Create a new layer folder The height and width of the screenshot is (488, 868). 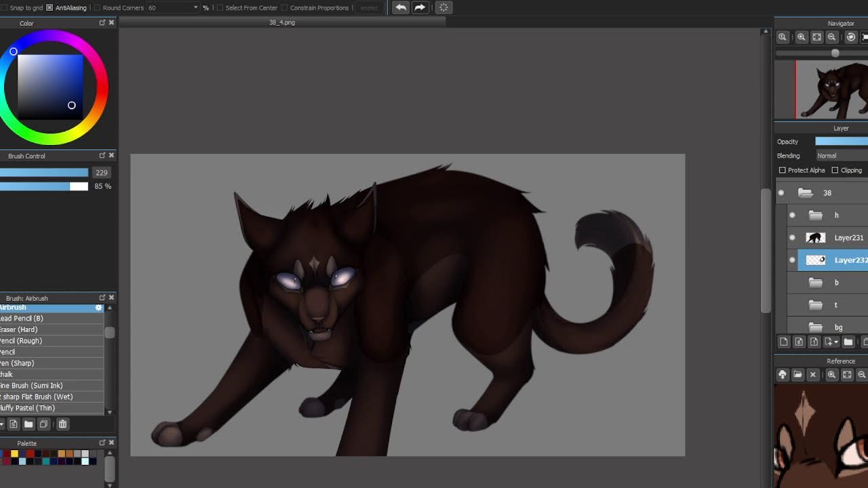coord(848,342)
